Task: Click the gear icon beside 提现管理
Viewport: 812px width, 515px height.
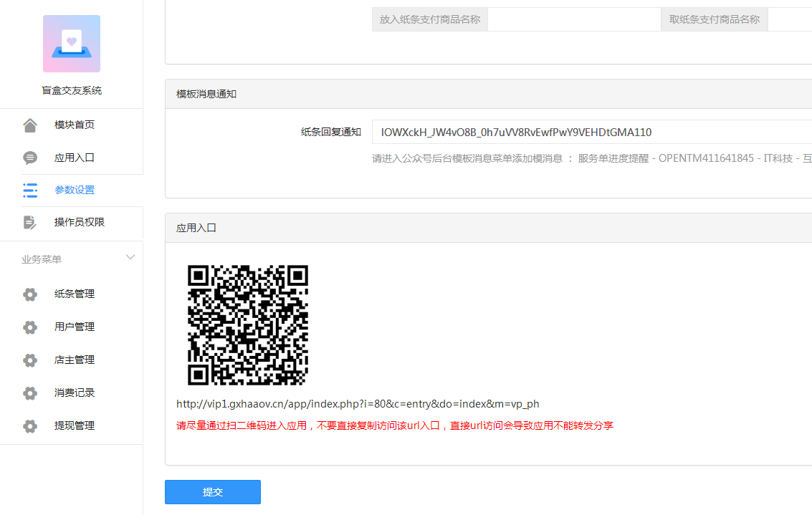Action: coord(30,426)
